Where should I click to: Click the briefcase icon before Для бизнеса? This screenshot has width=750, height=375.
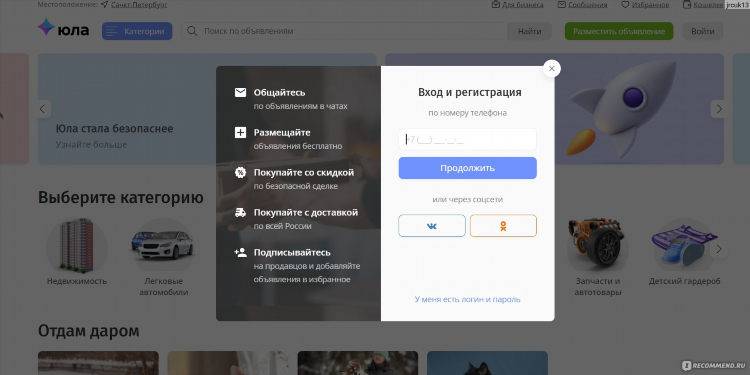(496, 5)
